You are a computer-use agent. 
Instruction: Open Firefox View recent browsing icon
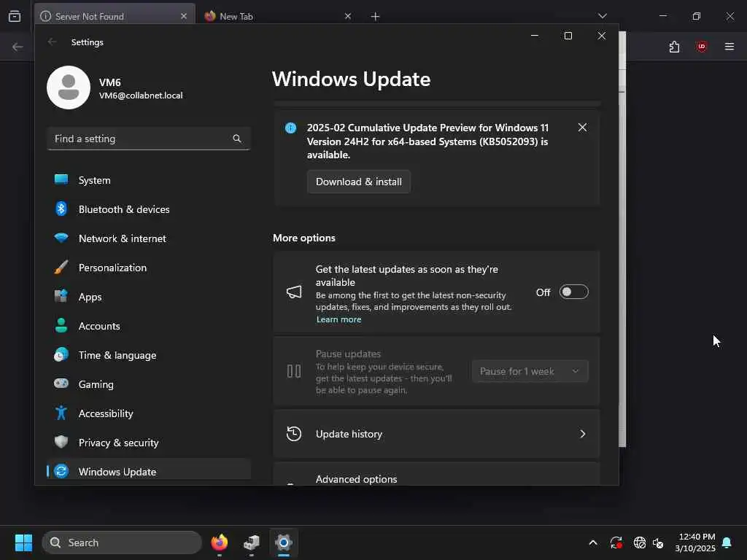pos(15,16)
